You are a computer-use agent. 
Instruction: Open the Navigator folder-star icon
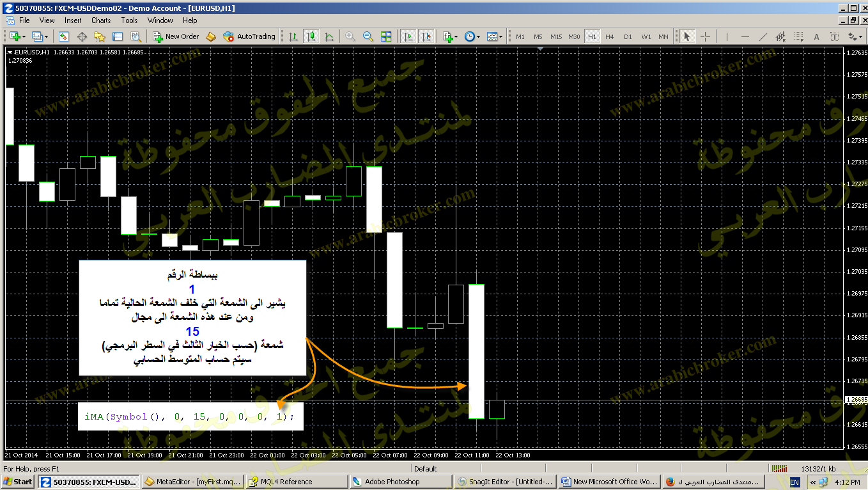click(100, 36)
